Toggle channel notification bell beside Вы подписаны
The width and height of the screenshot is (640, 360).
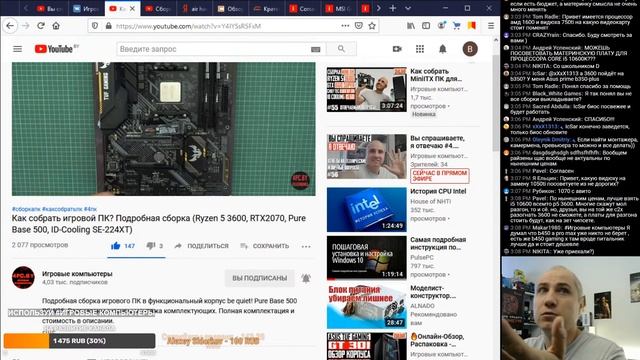coord(306,278)
